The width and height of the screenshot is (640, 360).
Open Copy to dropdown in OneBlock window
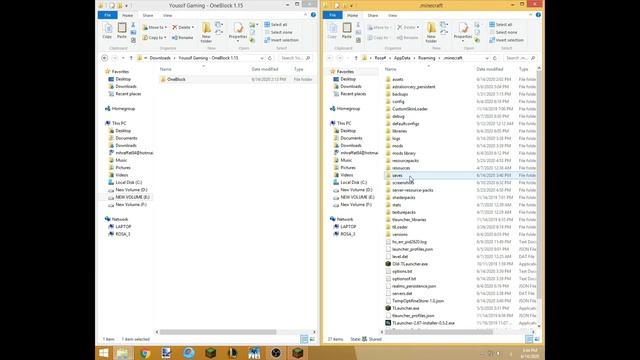coord(154,38)
